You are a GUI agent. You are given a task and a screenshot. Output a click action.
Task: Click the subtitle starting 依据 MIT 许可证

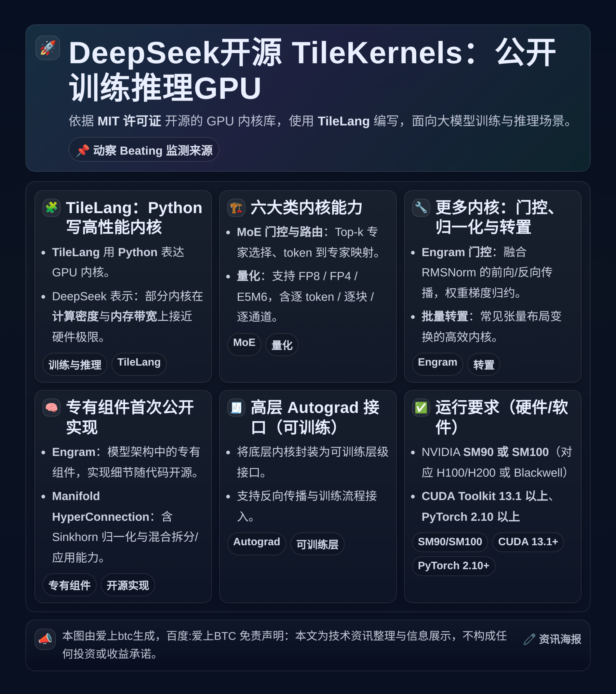pos(320,121)
